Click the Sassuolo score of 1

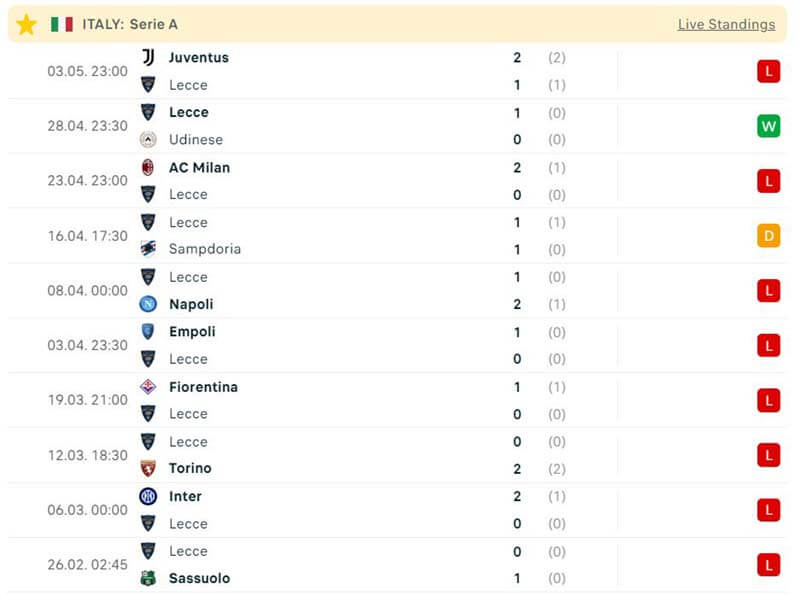517,578
